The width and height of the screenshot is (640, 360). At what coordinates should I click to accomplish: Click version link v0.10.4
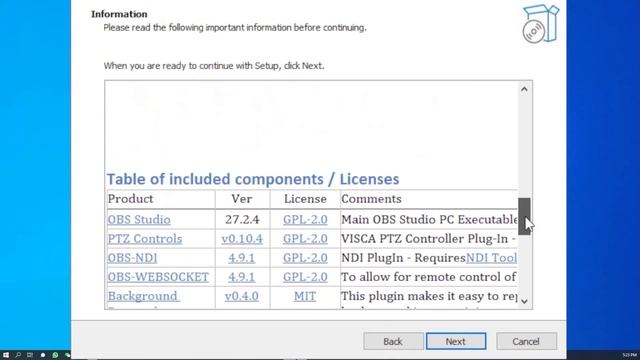[x=242, y=239]
